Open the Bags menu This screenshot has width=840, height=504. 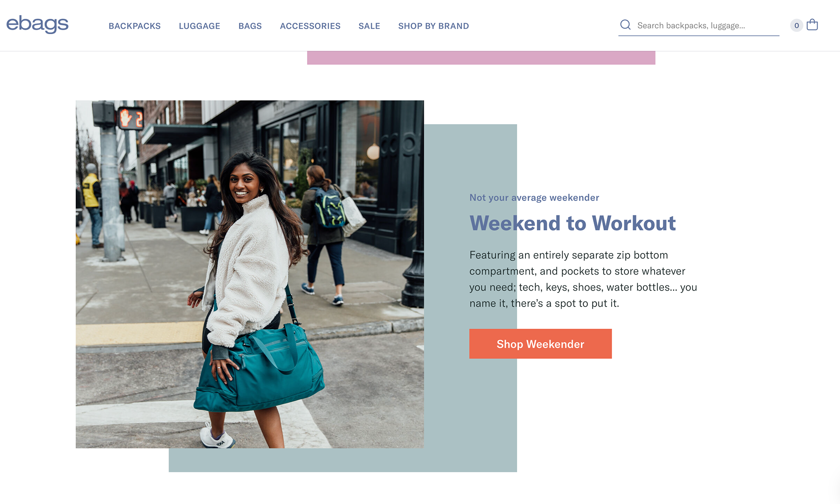pos(250,26)
